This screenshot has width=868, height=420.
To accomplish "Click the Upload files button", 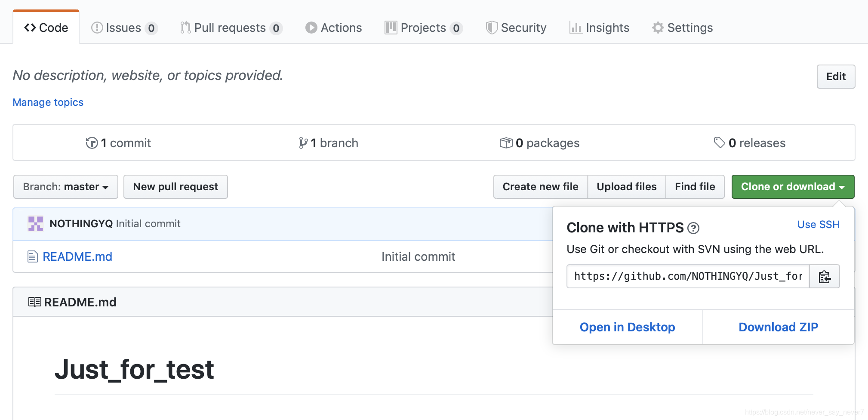I will (x=626, y=187).
